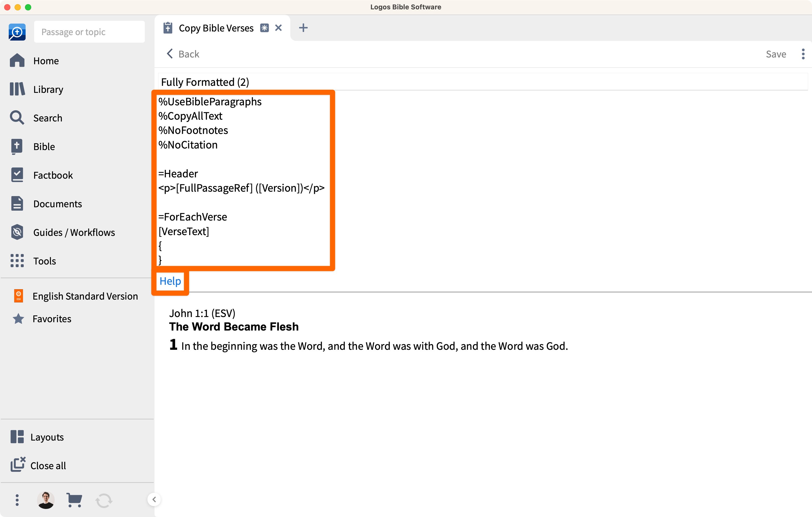Click the Library label in sidebar

[48, 89]
